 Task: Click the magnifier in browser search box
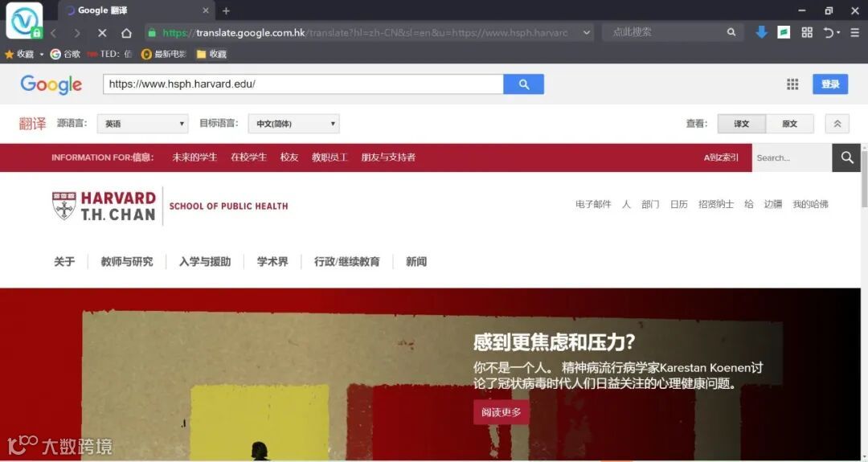731,32
